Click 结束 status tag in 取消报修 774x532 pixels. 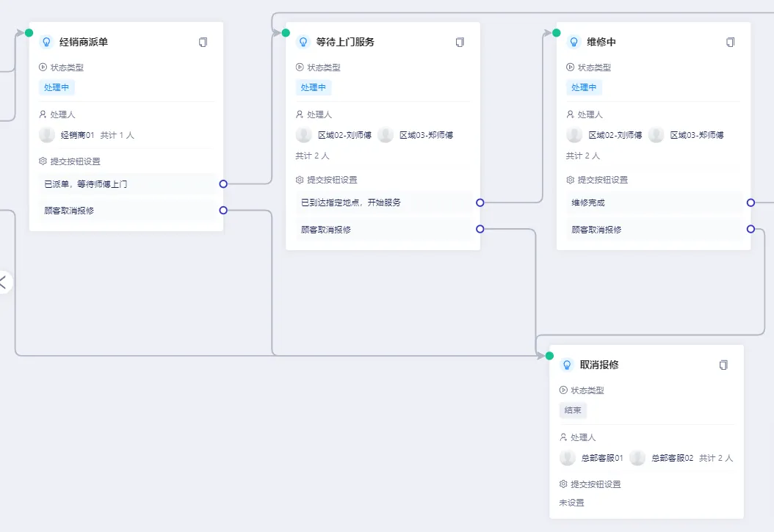(573, 410)
